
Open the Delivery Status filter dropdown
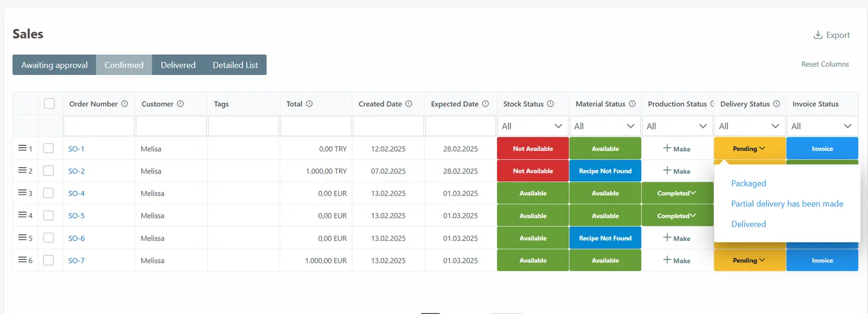[x=749, y=126]
